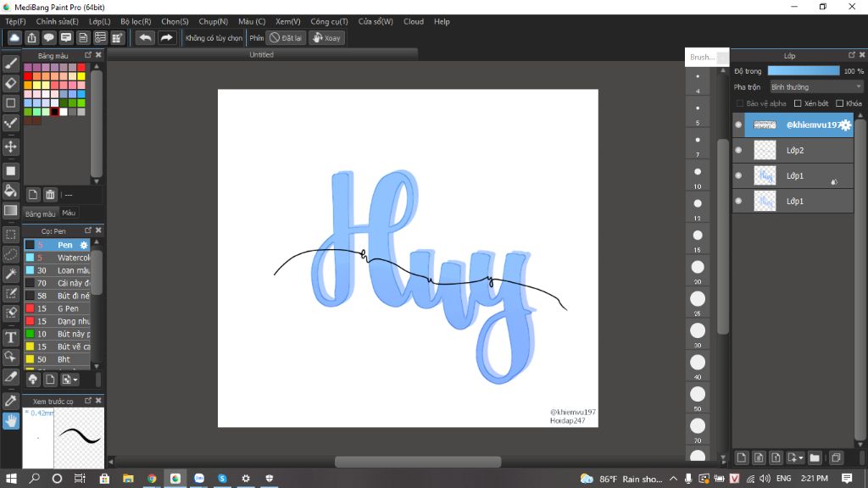Select the Lasso selection tool
This screenshot has height=488, width=868.
point(10,254)
